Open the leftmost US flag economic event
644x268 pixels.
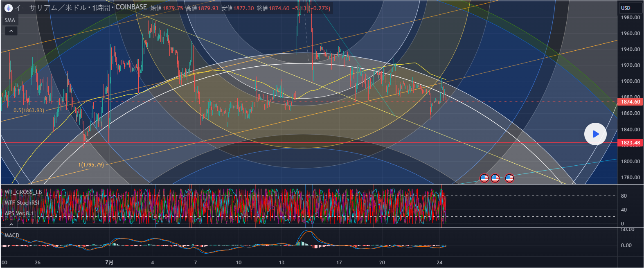(x=484, y=178)
